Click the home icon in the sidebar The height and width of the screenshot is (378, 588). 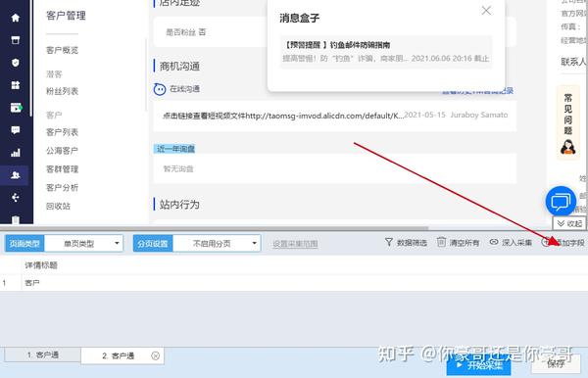tap(16, 18)
